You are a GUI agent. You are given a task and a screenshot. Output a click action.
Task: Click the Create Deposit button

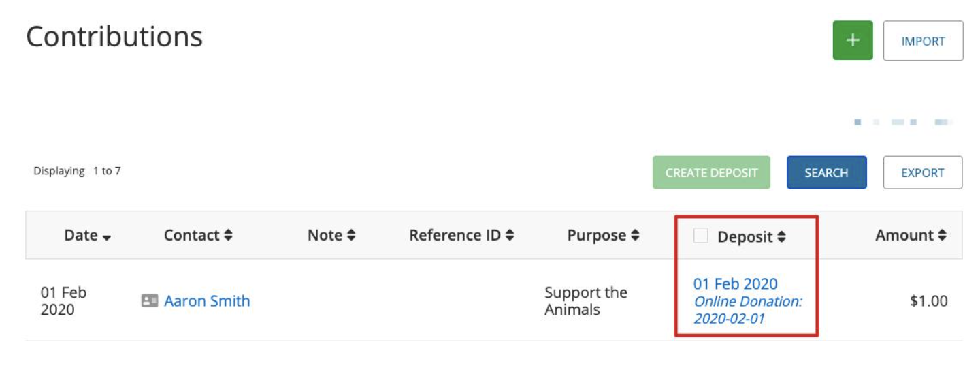(711, 172)
